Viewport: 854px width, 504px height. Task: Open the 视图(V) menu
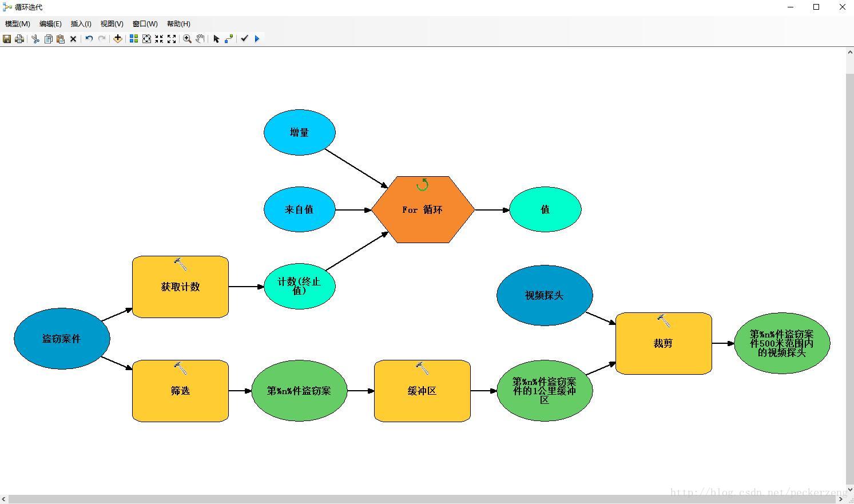112,24
